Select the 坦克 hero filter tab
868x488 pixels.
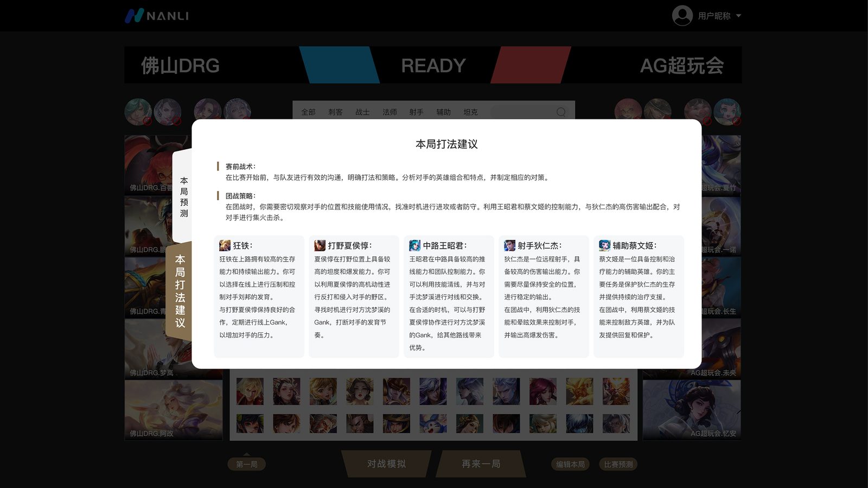tap(470, 112)
